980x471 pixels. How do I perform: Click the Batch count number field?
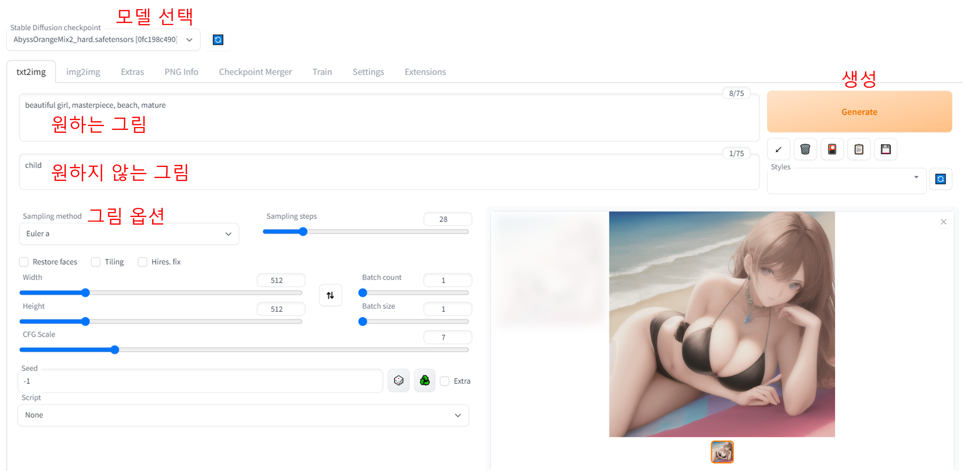tap(448, 280)
